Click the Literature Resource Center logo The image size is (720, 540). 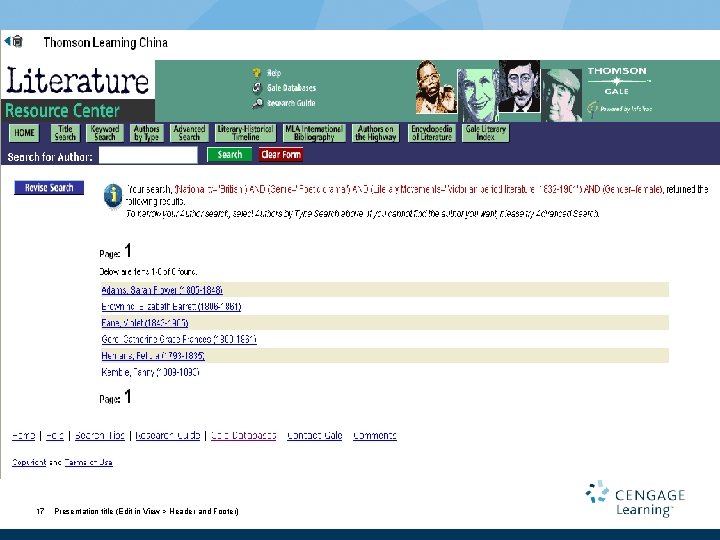click(78, 91)
